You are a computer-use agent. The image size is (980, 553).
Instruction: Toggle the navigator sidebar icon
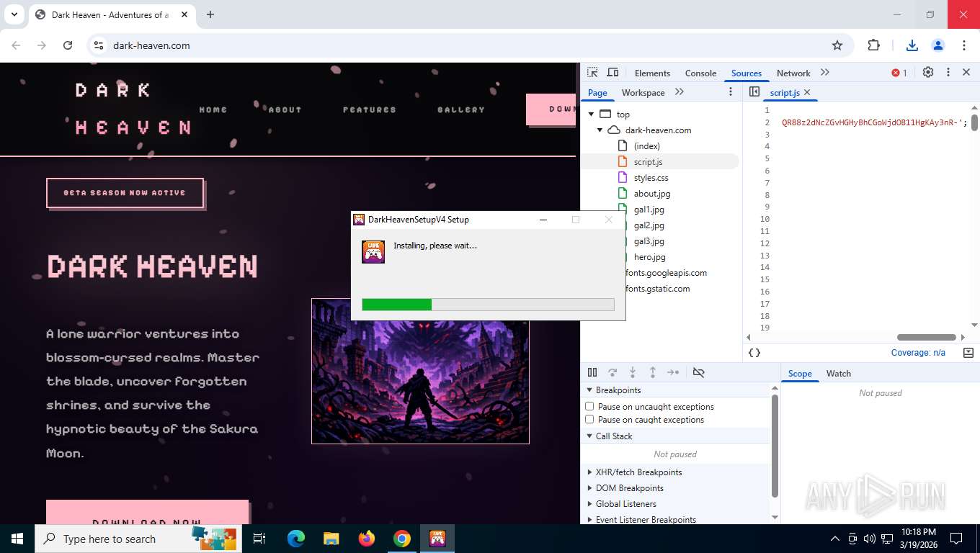click(x=754, y=92)
